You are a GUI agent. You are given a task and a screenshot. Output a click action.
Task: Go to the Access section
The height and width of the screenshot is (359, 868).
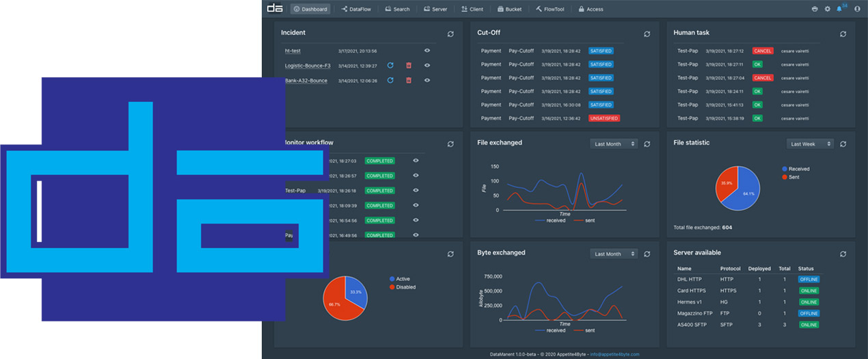[591, 9]
